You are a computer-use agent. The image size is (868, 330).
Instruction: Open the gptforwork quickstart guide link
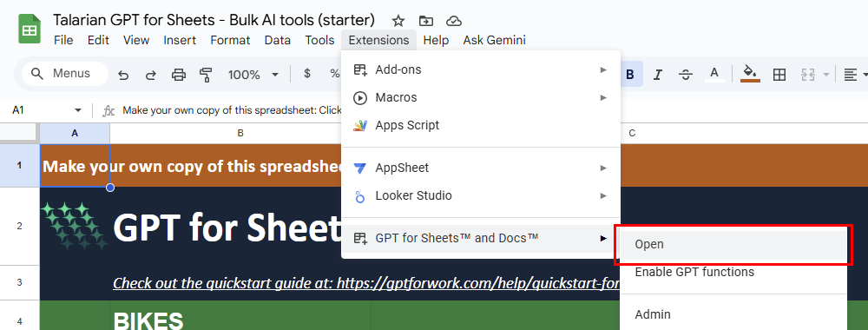click(366, 283)
